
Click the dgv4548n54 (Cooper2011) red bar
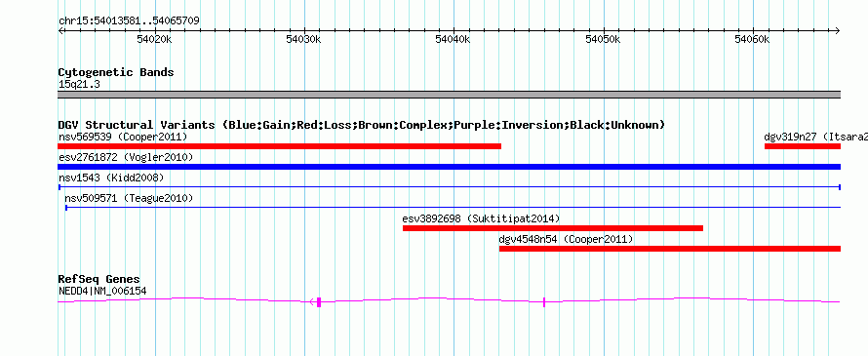coord(670,249)
